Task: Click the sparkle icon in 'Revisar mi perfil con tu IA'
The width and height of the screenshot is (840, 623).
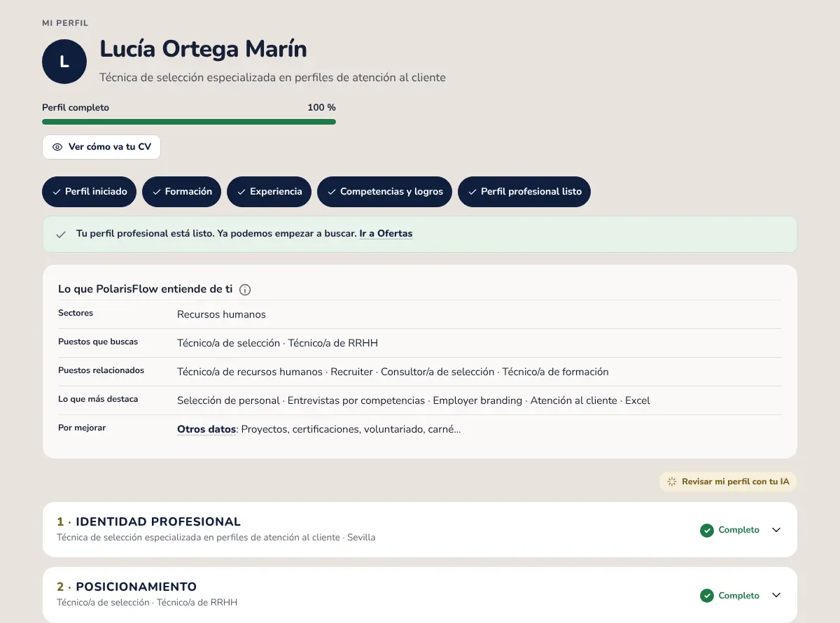Action: [x=672, y=482]
